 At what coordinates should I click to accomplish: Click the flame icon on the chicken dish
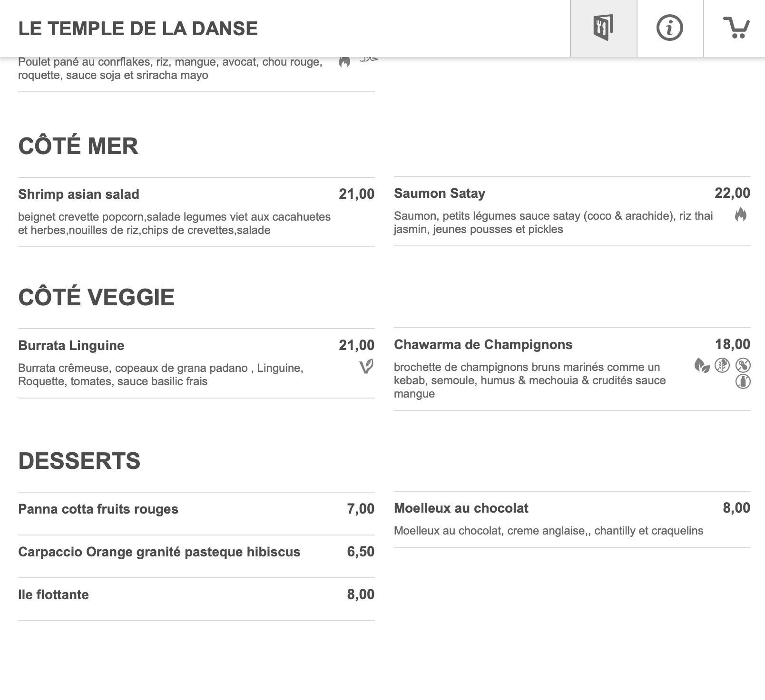click(344, 61)
